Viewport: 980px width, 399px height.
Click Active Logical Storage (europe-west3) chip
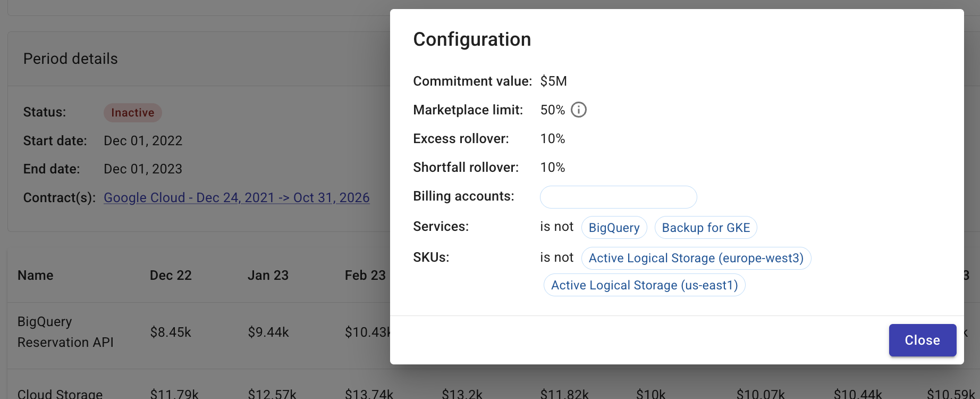pos(696,258)
